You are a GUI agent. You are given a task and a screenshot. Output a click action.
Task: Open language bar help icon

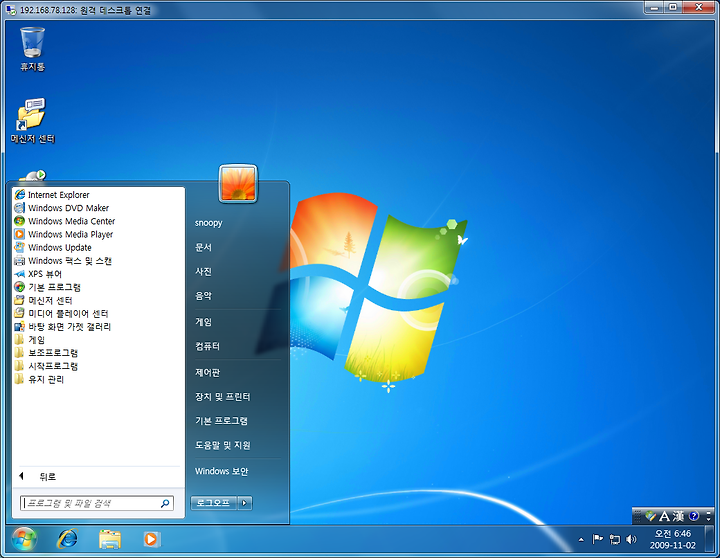694,516
